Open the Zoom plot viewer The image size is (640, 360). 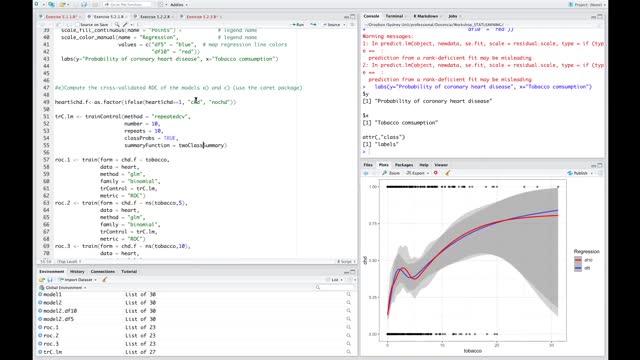[x=391, y=173]
